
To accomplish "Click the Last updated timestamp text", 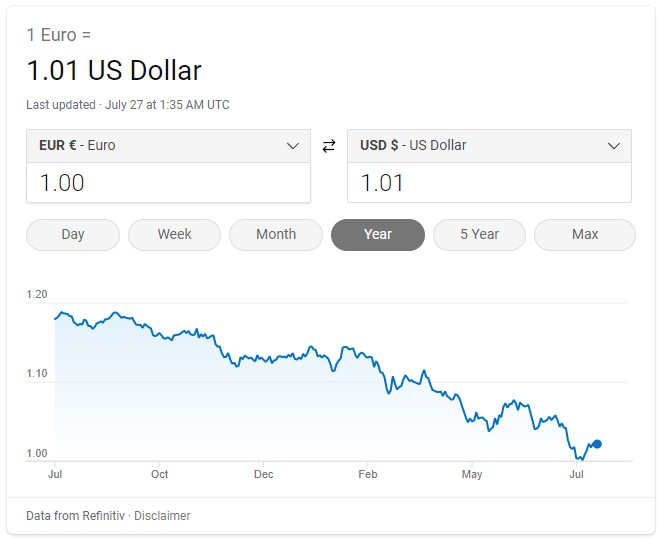I will 128,105.
